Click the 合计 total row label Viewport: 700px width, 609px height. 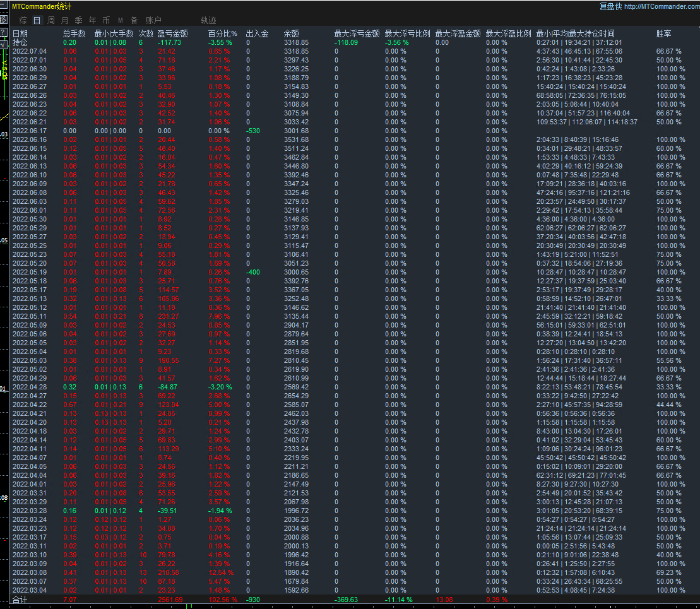pyautogui.click(x=20, y=600)
